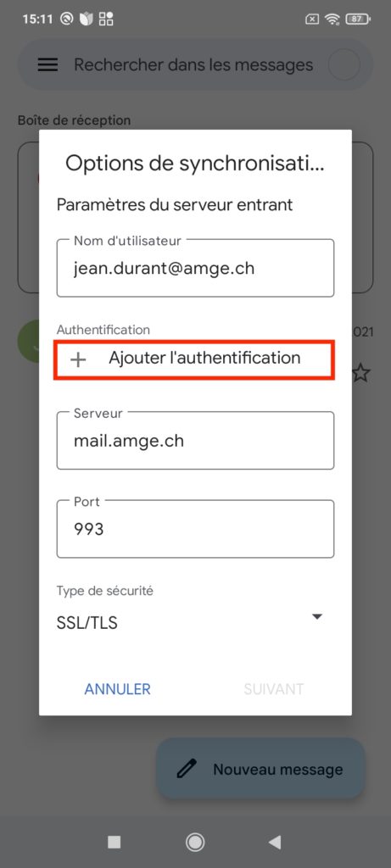Select the SSL/TLS security type value

coord(87,623)
